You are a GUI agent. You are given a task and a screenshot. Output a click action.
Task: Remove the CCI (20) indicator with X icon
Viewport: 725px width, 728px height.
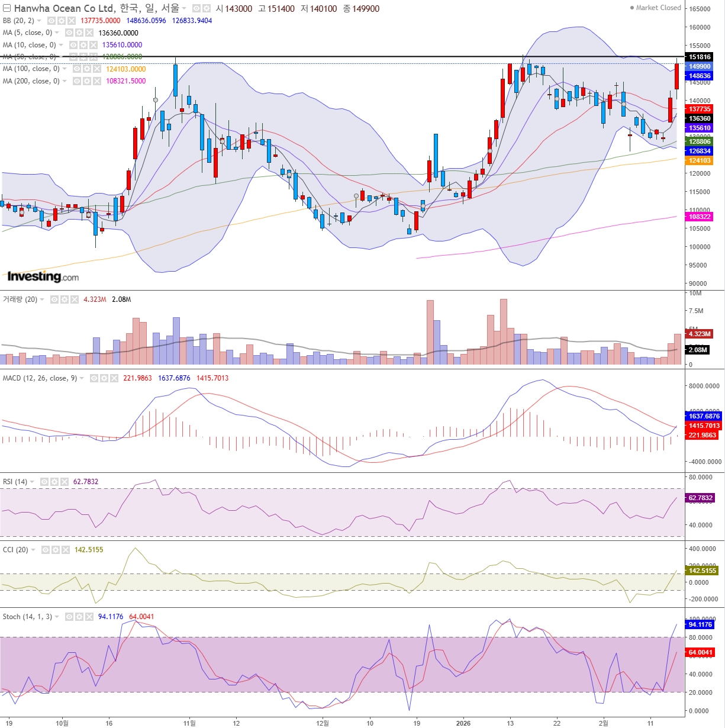click(x=65, y=550)
